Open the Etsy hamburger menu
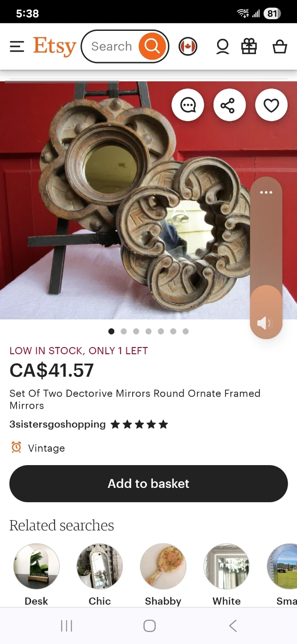Image resolution: width=297 pixels, height=644 pixels. point(17,47)
